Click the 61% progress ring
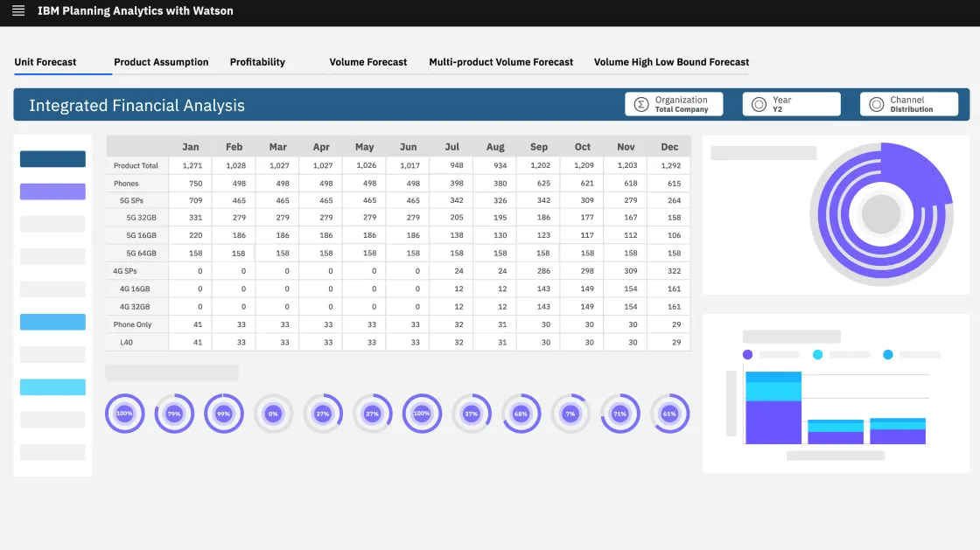Image resolution: width=980 pixels, height=550 pixels. (x=669, y=414)
